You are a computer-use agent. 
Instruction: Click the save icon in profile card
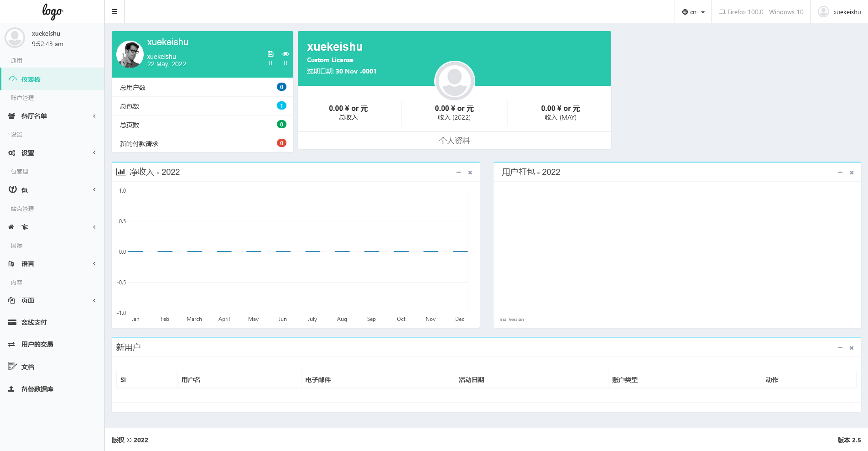point(270,54)
